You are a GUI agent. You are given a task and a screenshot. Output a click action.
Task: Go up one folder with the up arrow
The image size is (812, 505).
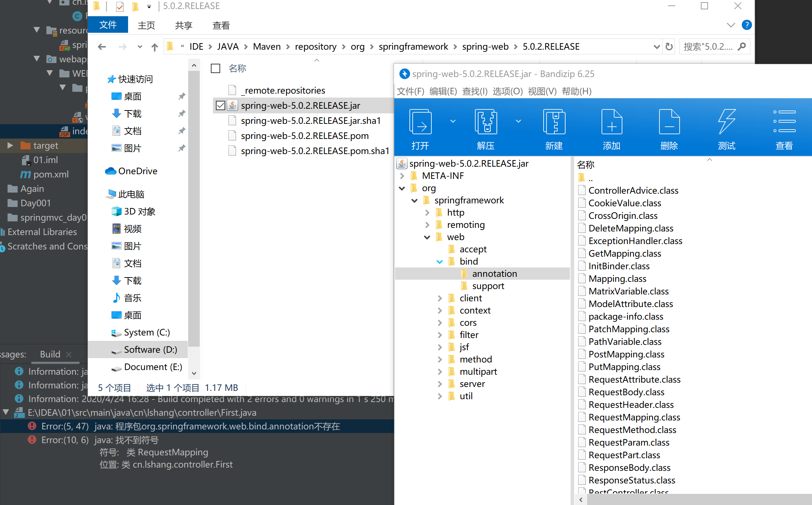click(155, 47)
